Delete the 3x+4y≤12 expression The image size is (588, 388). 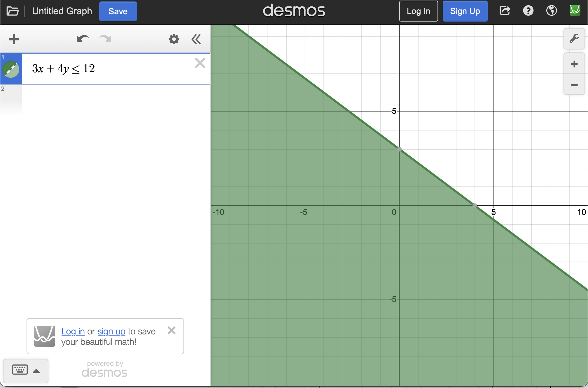click(200, 63)
